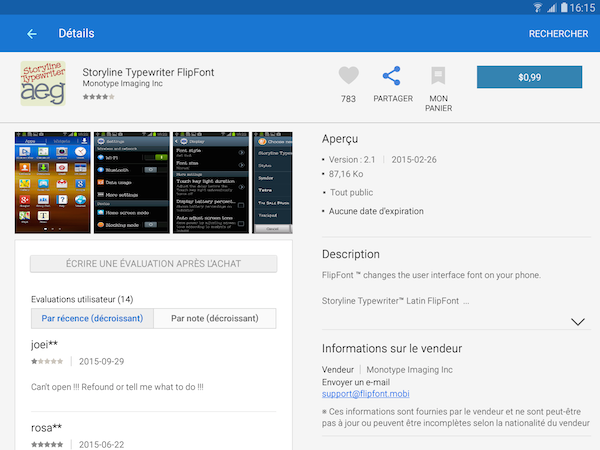This screenshot has width=600, height=450.
Task: Select rosa** five-star rating
Action: [47, 445]
